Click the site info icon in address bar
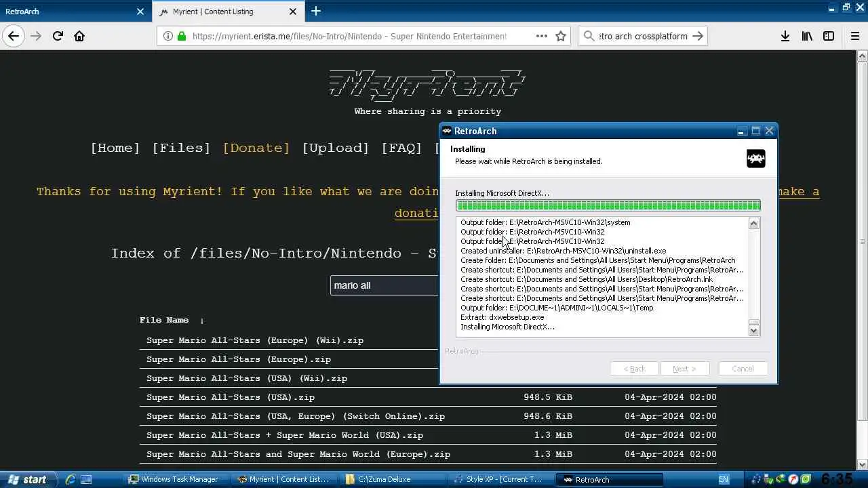The image size is (868, 488). pos(168,36)
